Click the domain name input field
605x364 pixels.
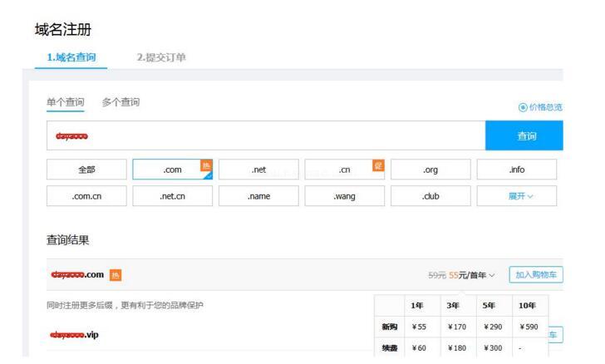266,135
